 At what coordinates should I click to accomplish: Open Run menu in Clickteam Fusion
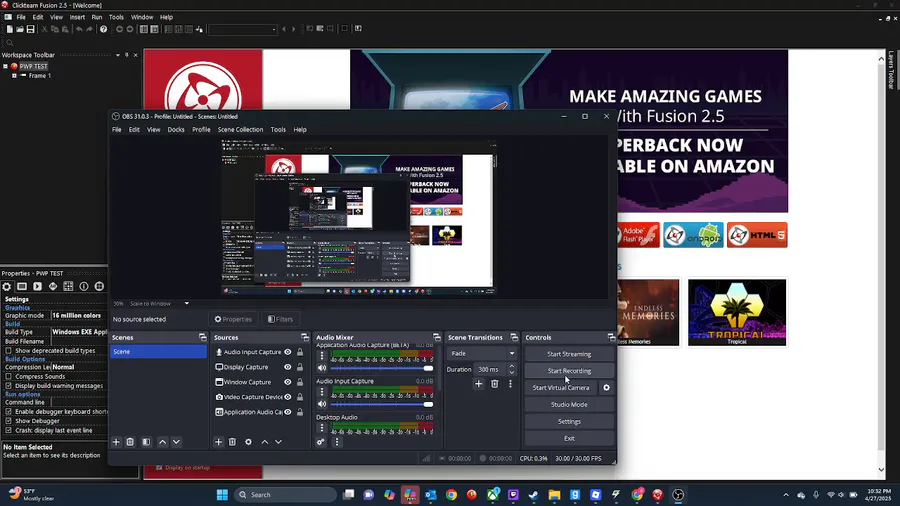point(96,17)
